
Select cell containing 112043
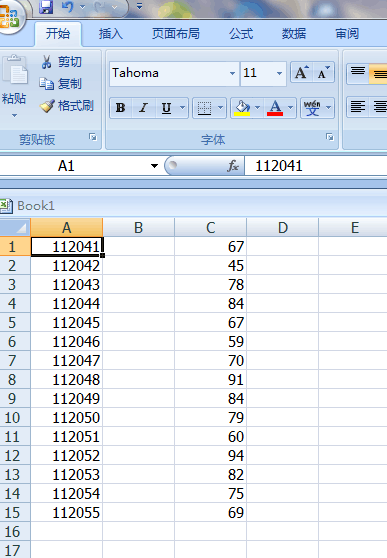click(67, 284)
